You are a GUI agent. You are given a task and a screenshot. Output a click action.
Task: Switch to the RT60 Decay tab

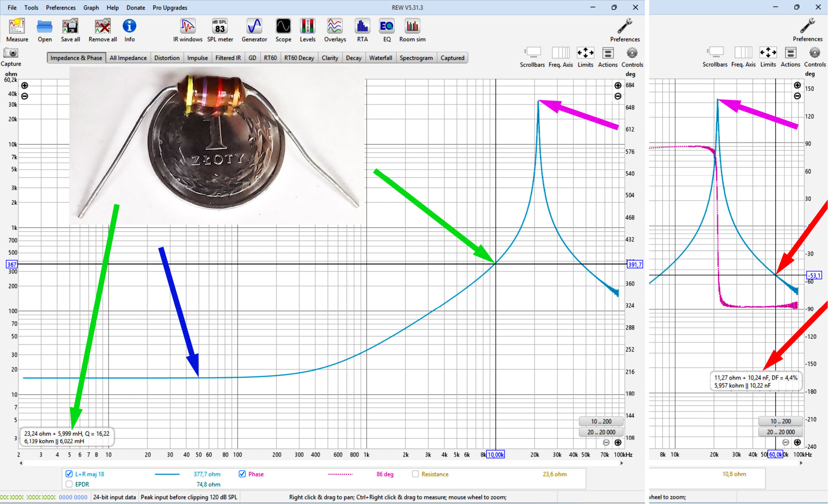click(299, 58)
